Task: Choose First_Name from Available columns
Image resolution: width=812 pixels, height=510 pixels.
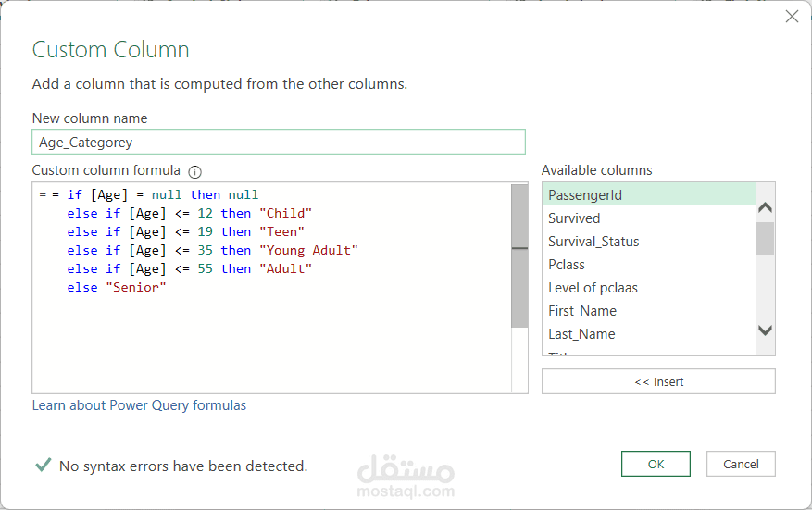Action: coord(582,311)
